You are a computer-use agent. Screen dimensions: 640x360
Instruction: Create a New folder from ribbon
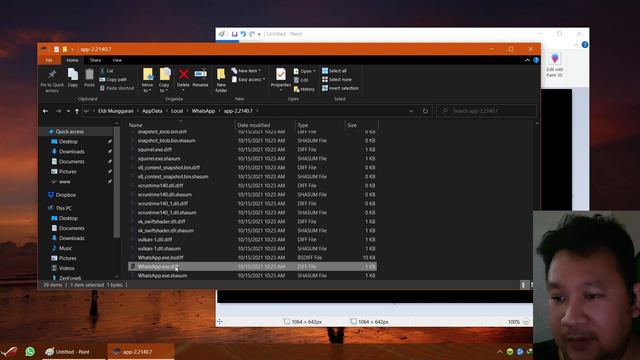(221, 80)
